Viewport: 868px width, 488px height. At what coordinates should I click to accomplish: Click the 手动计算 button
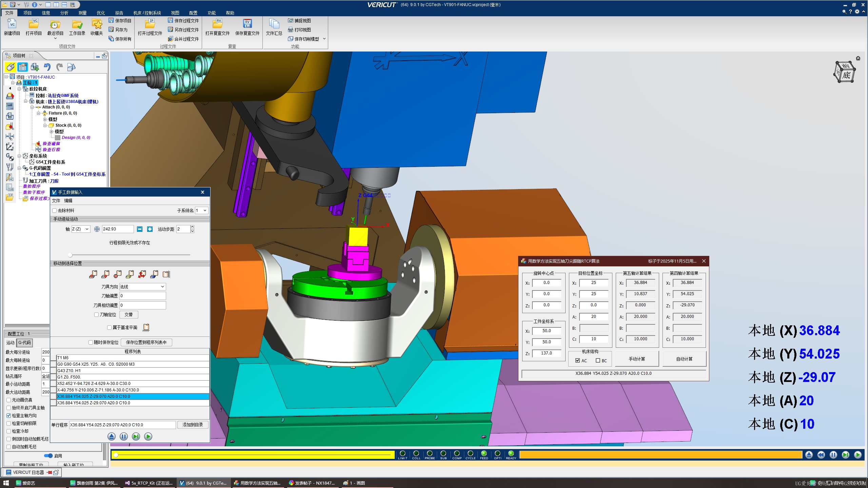637,359
